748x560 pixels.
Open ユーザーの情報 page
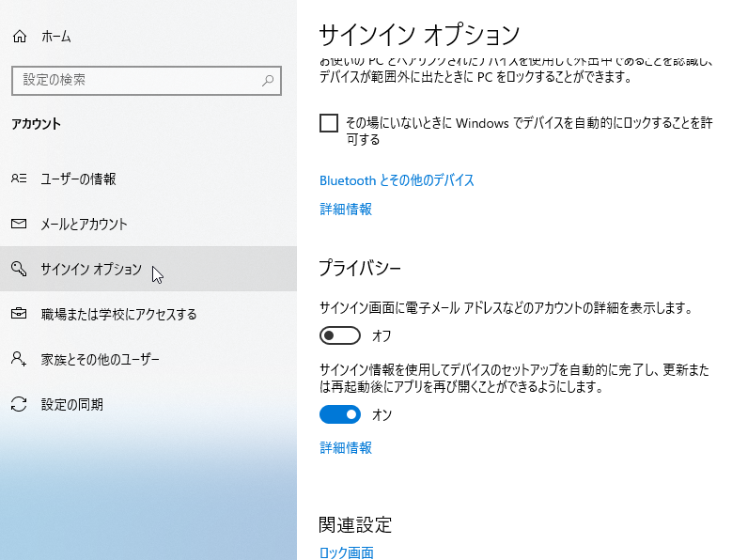[x=148, y=179]
